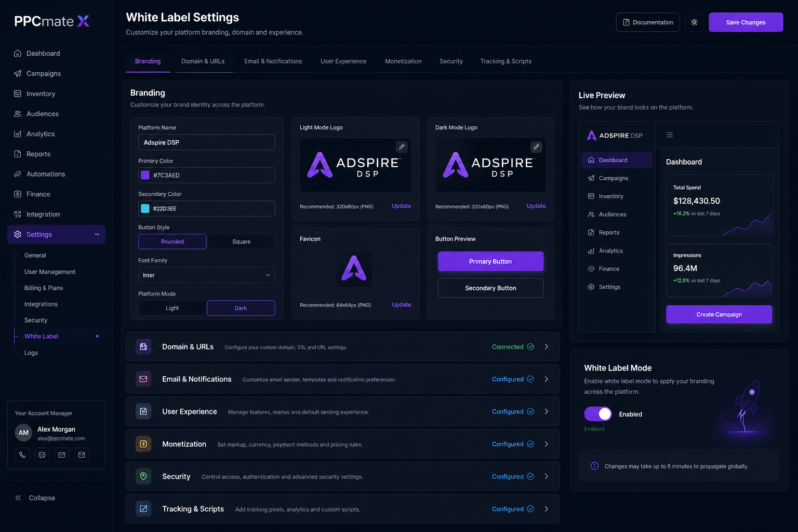This screenshot has width=798, height=532.
Task: Click the Inventory icon in sidebar
Action: (x=18, y=94)
